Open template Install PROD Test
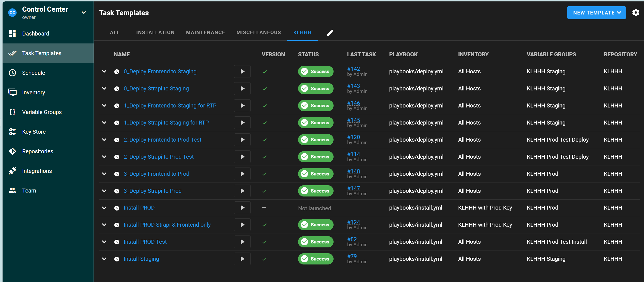The image size is (644, 282). pos(145,242)
